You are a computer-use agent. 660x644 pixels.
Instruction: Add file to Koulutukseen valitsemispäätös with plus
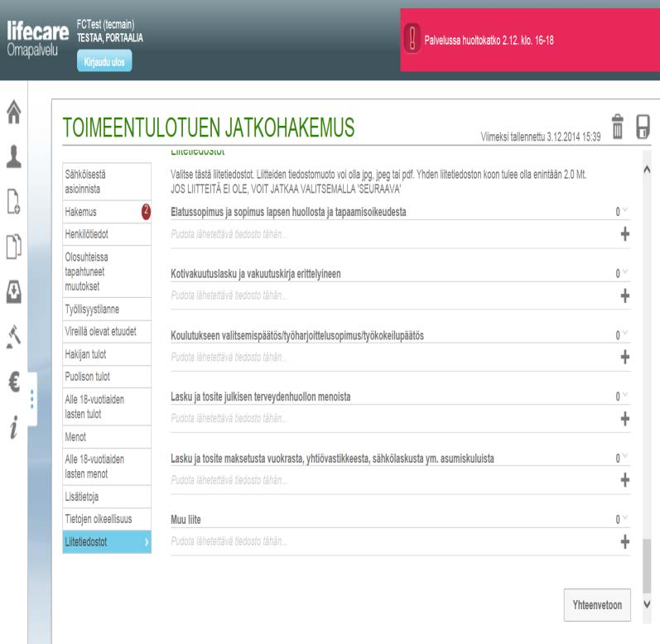tap(625, 357)
